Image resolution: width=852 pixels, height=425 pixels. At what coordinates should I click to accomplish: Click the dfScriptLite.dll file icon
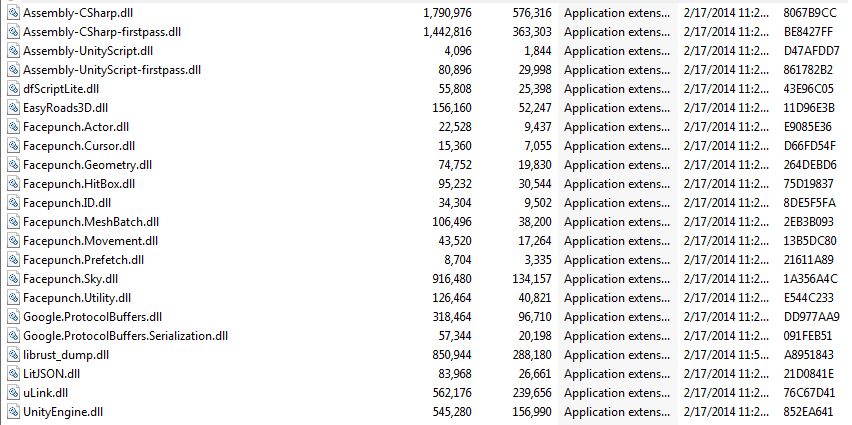pos(13,89)
